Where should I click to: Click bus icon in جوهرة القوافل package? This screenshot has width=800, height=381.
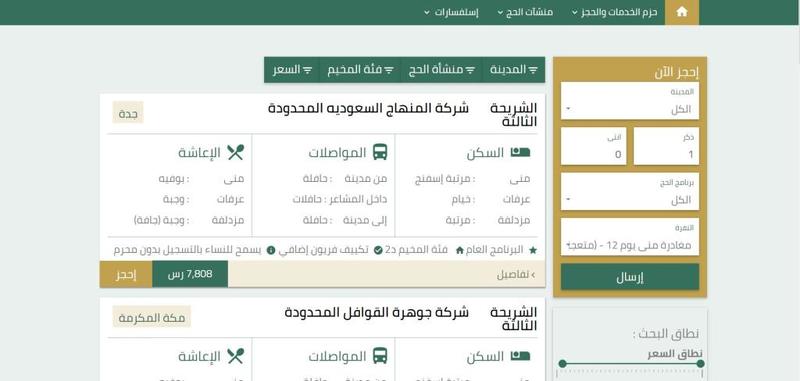pos(380,356)
